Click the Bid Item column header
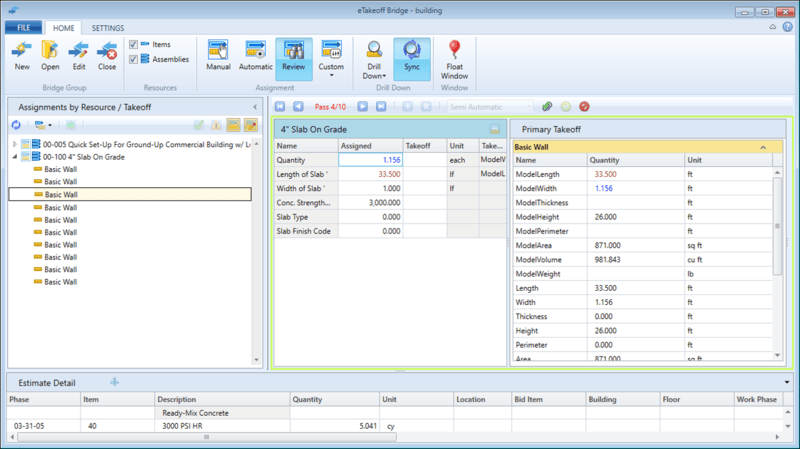 pyautogui.click(x=548, y=400)
